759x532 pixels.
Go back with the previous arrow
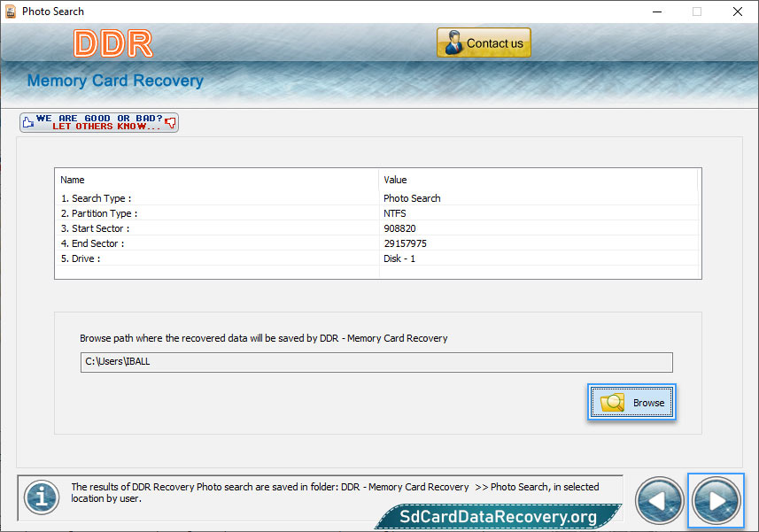(659, 500)
